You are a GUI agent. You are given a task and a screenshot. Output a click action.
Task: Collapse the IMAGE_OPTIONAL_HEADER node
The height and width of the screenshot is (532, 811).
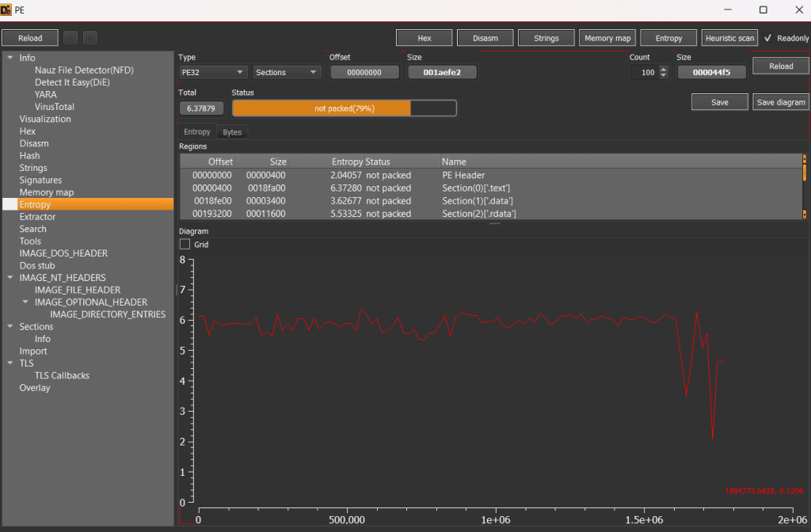[25, 302]
